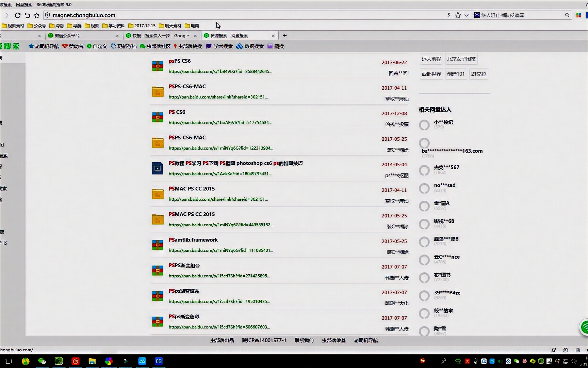Click the 北京女子图鉴 tag
The image size is (588, 368).
click(461, 59)
